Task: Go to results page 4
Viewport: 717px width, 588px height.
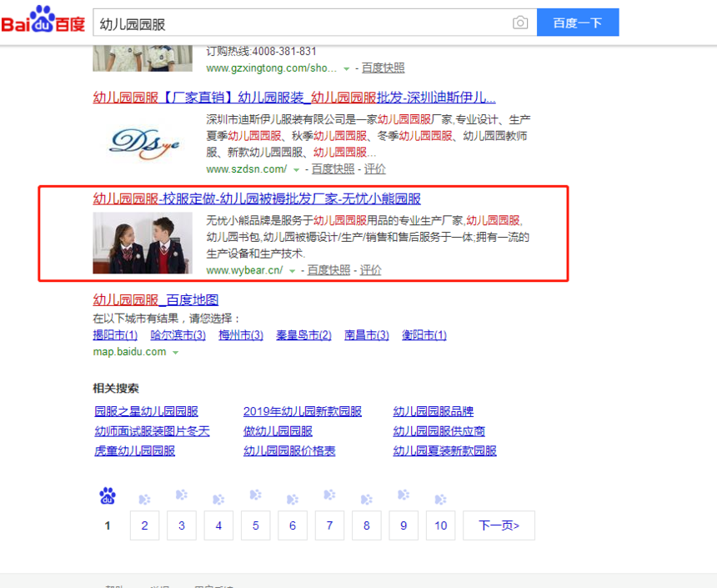Action: point(218,525)
